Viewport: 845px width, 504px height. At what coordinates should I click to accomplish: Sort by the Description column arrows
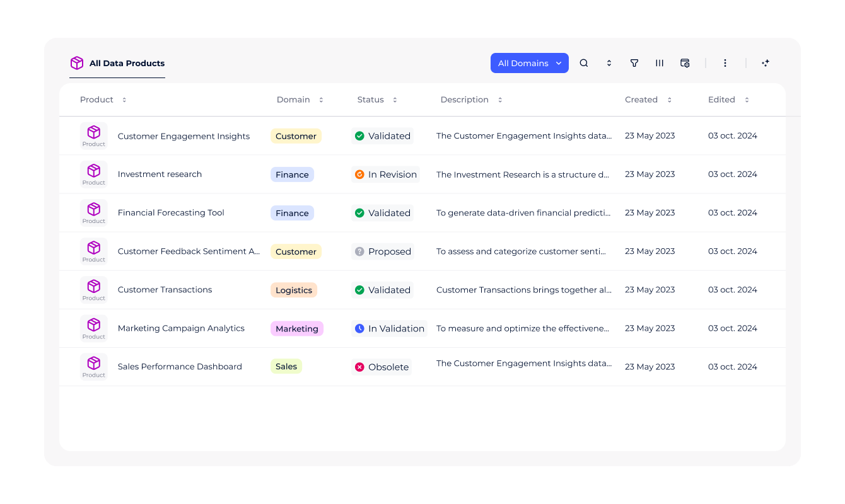[x=500, y=100]
